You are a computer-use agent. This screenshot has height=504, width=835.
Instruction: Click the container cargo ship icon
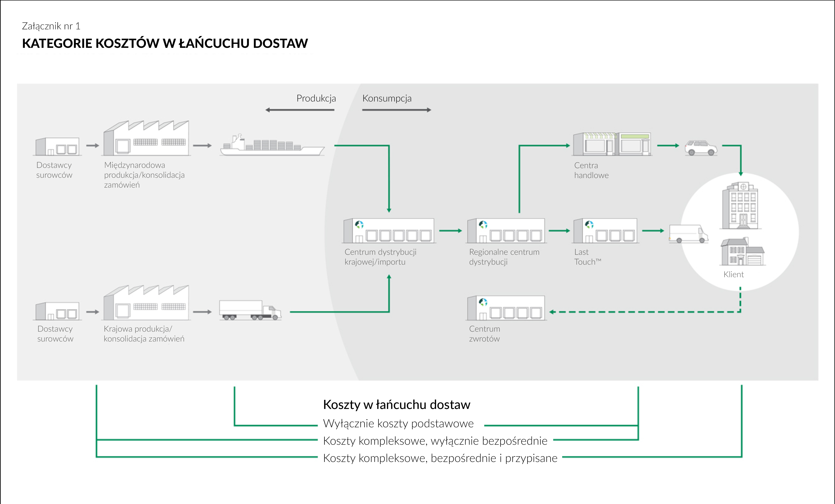click(272, 145)
